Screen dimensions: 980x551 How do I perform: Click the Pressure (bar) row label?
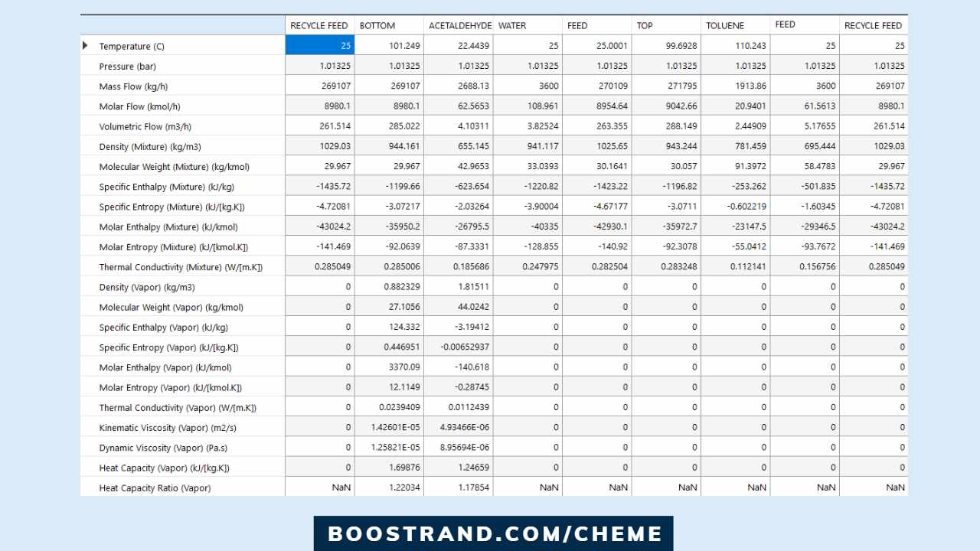[128, 66]
